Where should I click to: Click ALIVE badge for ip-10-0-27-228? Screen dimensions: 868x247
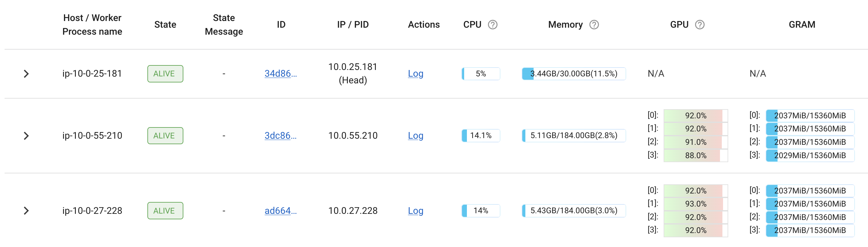(165, 211)
